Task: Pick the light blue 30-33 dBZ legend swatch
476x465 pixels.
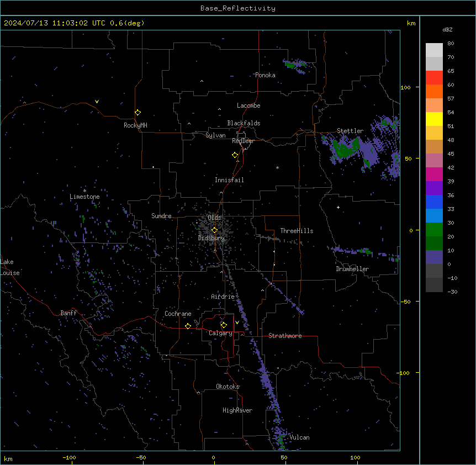Action: pos(434,216)
